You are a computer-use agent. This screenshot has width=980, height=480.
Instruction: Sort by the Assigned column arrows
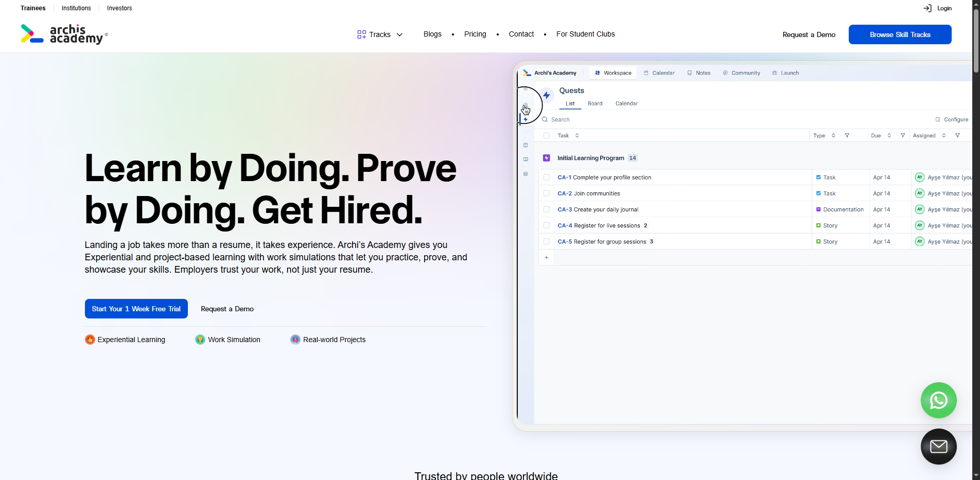point(944,135)
